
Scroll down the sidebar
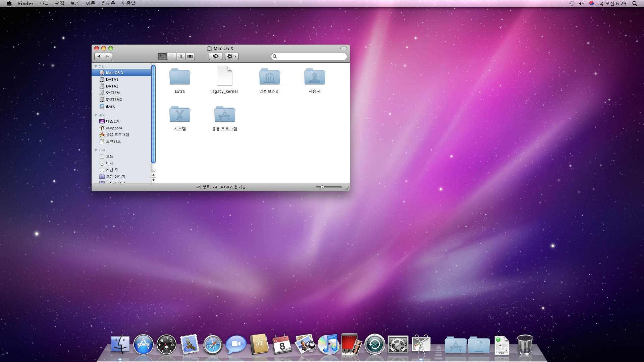[x=154, y=180]
